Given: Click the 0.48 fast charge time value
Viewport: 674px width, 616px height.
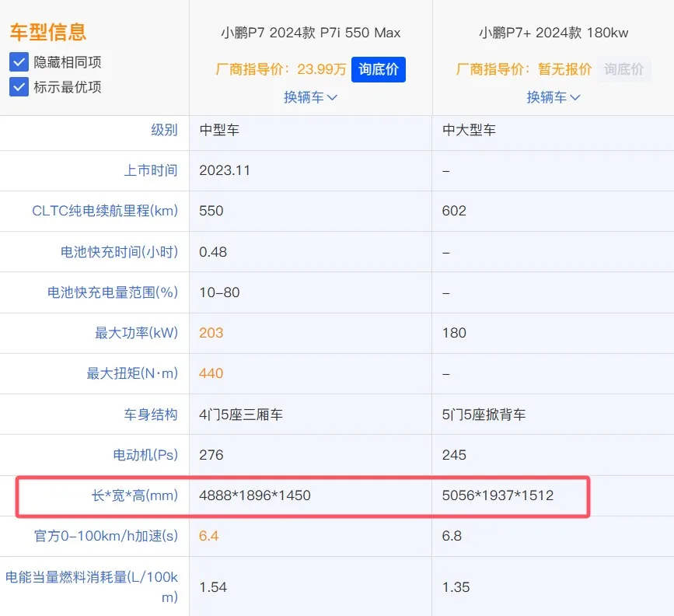Looking at the screenshot, I should pyautogui.click(x=213, y=252).
